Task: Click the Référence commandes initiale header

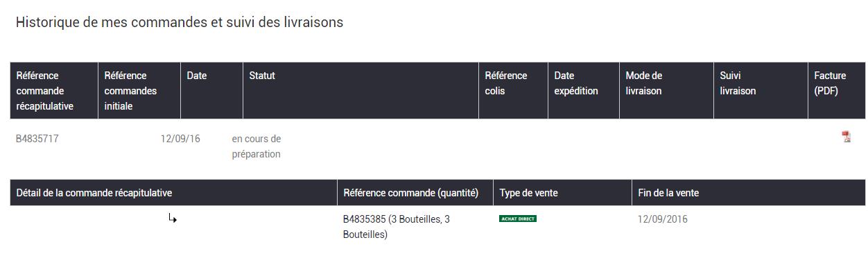Action: pyautogui.click(x=130, y=91)
